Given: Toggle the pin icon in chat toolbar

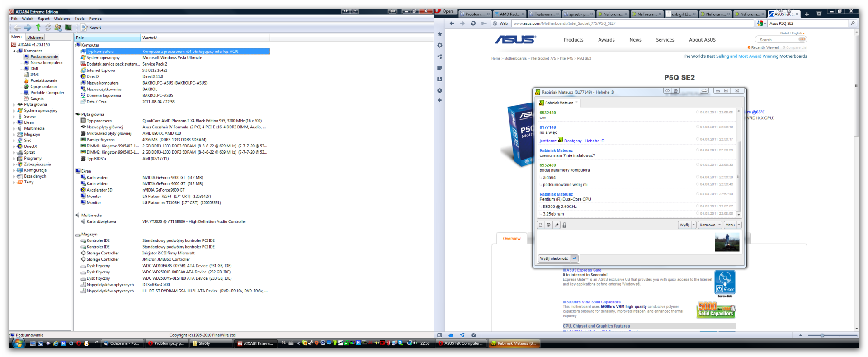Looking at the screenshot, I should 557,225.
